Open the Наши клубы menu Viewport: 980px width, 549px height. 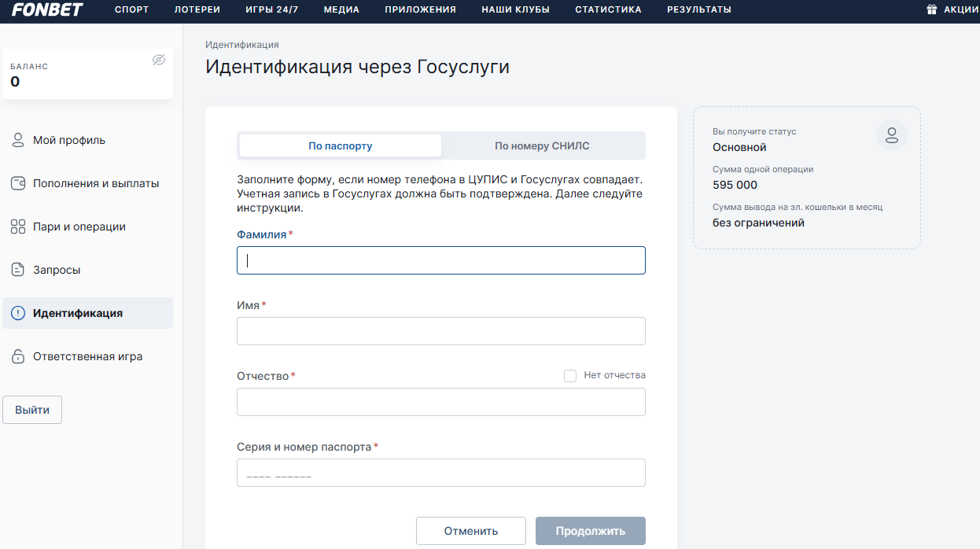tap(515, 9)
